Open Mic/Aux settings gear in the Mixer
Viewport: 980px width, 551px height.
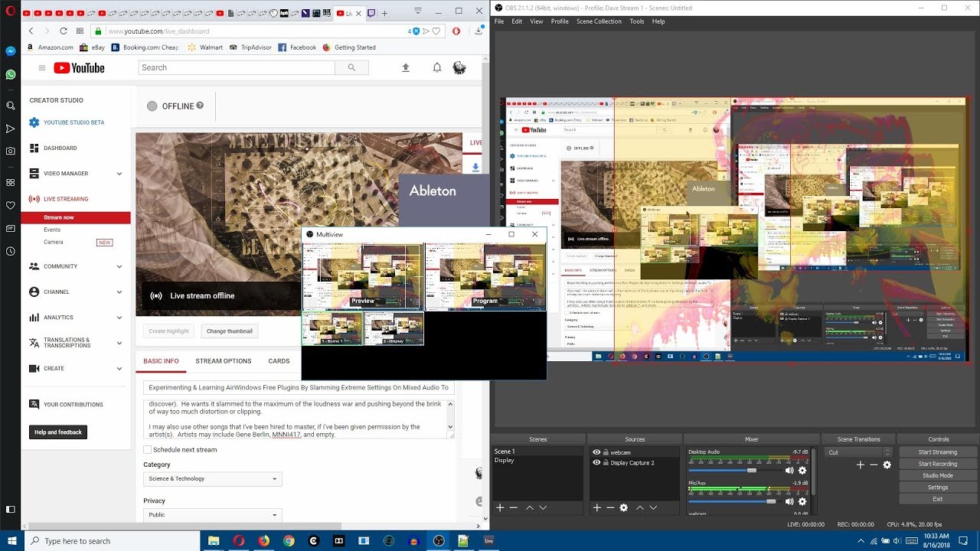[x=802, y=501]
